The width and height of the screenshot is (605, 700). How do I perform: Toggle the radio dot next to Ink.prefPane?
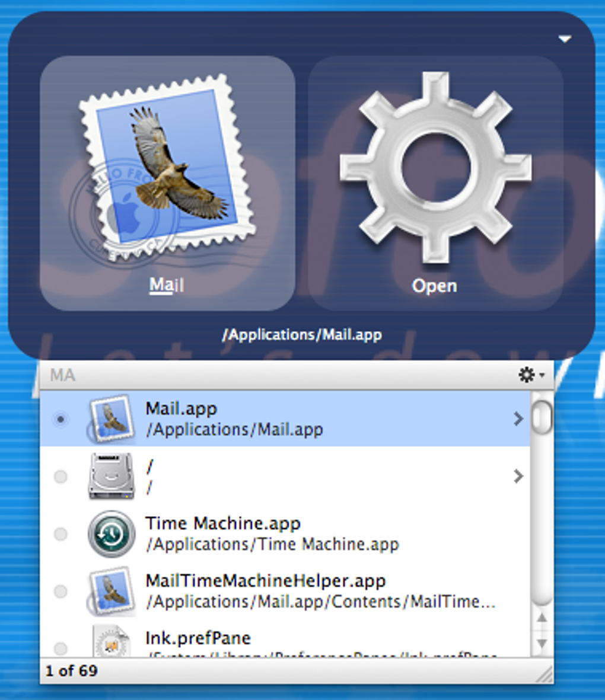coord(60,648)
